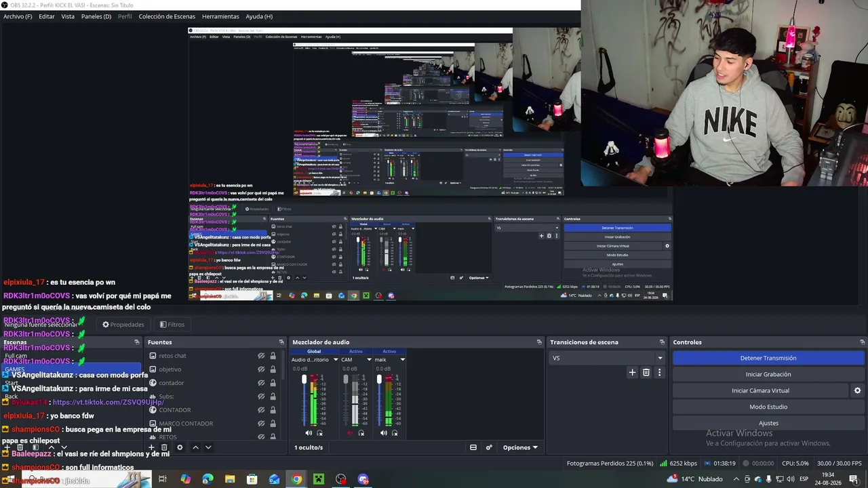Viewport: 868px width, 488px height.
Task: Open the audio mixer Opciones dropdown
Action: pyautogui.click(x=520, y=447)
